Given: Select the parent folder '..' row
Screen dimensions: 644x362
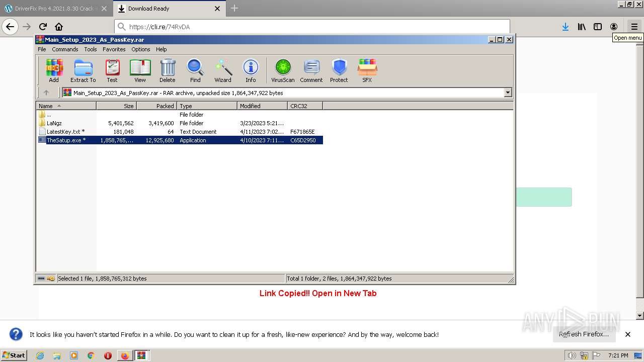Looking at the screenshot, I should (180, 115).
